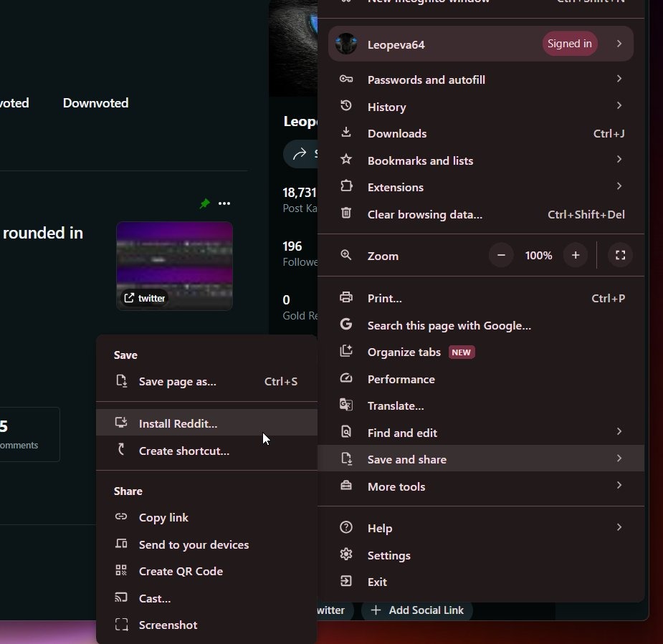663x644 pixels.
Task: Click the Clear browsing data trash icon
Action: 346,213
